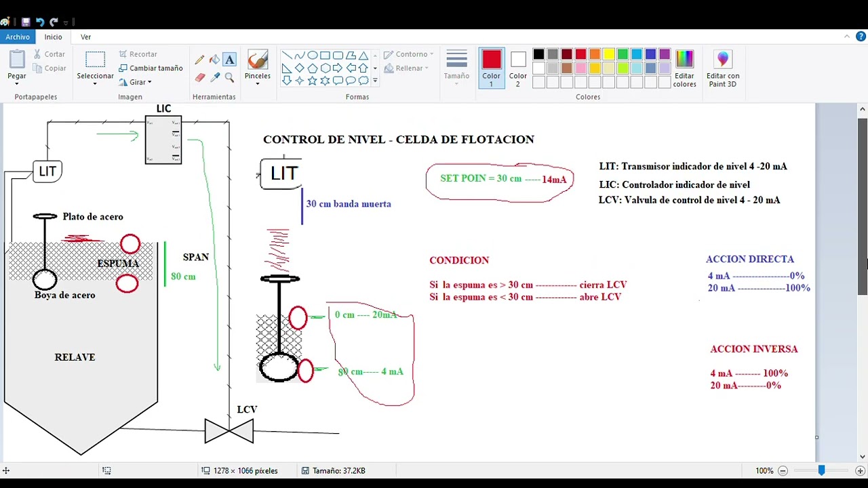
Task: Collapse the ribbon with the chevron
Action: click(848, 37)
